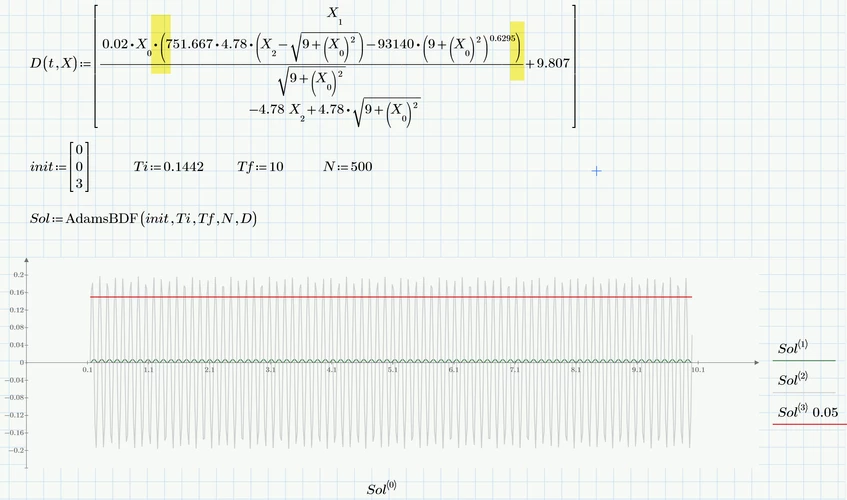Select the value 3 in init vector
Screen dimensions: 847x500
(x=79, y=184)
